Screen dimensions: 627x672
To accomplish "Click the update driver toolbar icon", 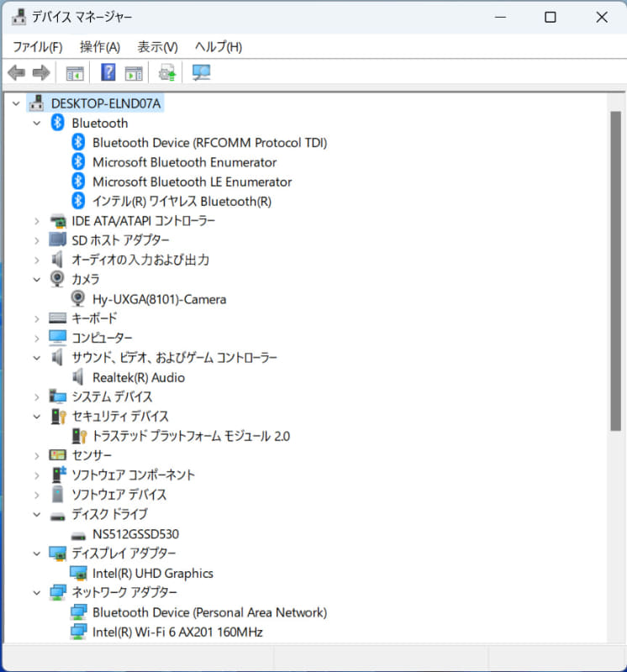I will click(x=166, y=72).
